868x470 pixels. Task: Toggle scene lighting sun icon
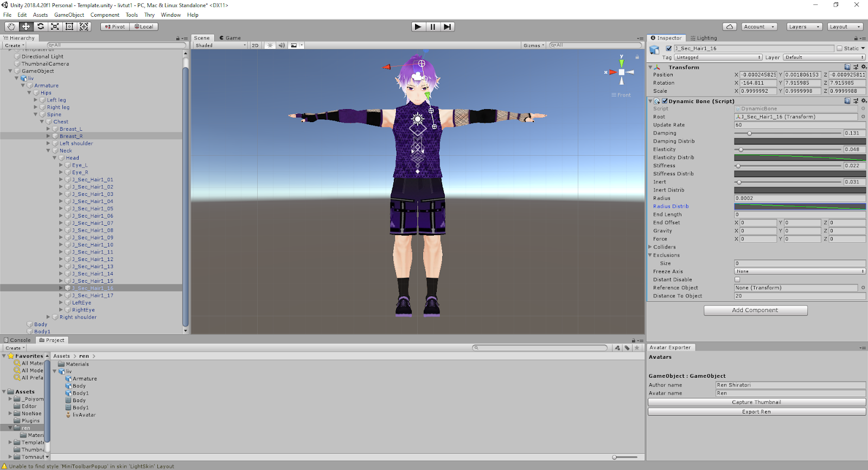270,46
